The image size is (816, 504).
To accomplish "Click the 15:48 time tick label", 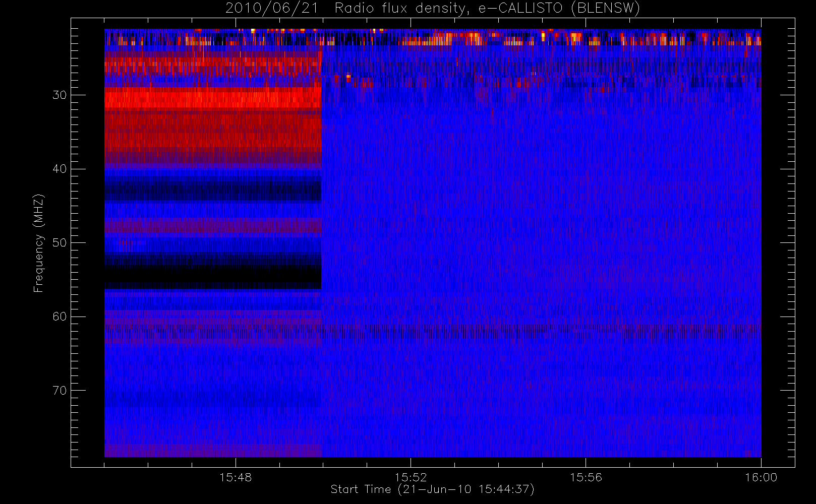I will tap(236, 477).
